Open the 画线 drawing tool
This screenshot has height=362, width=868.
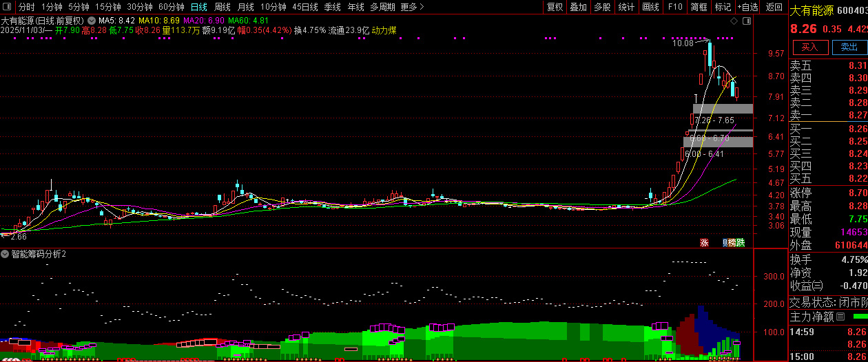point(650,7)
